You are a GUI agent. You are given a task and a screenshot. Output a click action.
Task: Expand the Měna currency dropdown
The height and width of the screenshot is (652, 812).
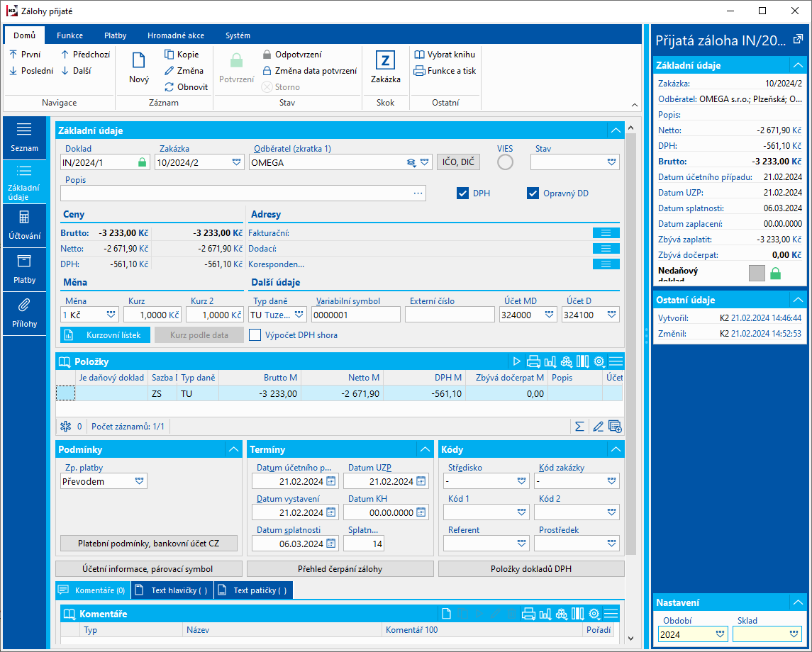click(111, 315)
